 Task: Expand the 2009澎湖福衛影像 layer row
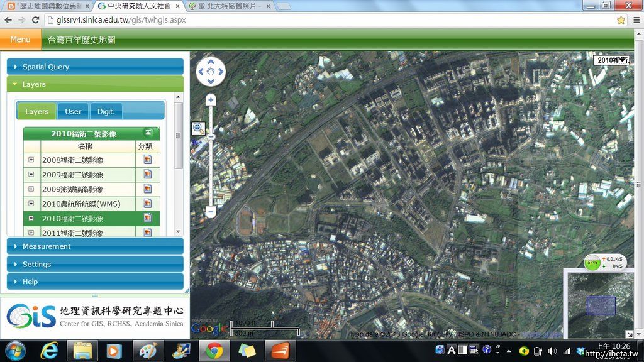click(x=31, y=189)
